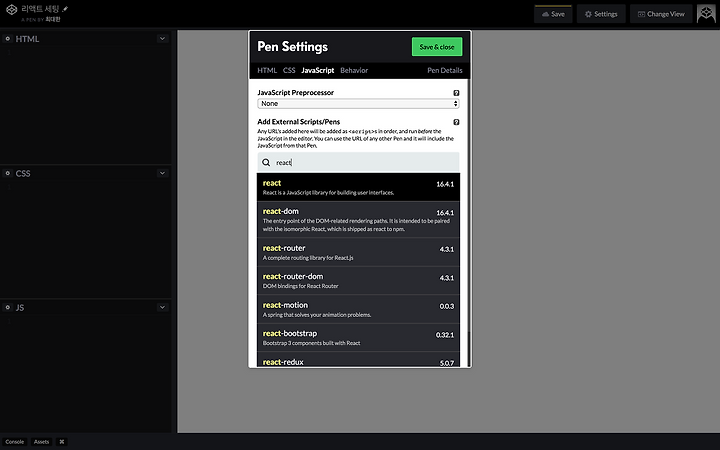This screenshot has width=720, height=450.
Task: Select the JavaScript settings tab
Action: click(318, 70)
